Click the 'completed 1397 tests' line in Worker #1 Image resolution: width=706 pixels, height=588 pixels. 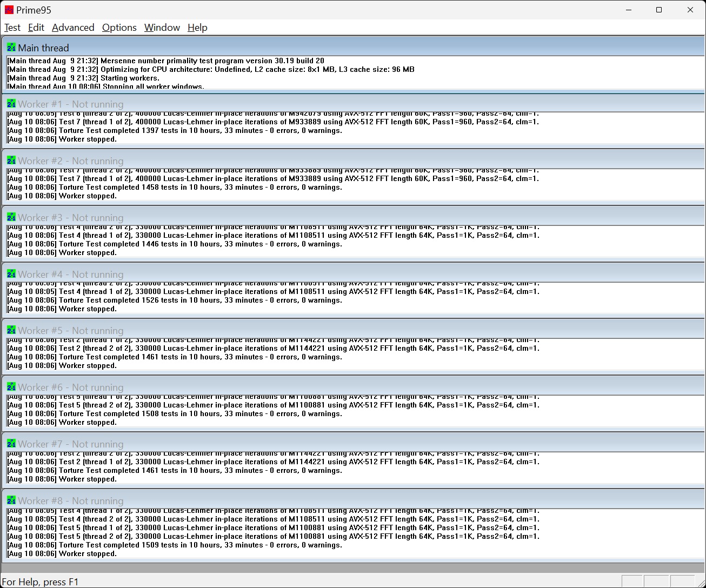(x=175, y=130)
